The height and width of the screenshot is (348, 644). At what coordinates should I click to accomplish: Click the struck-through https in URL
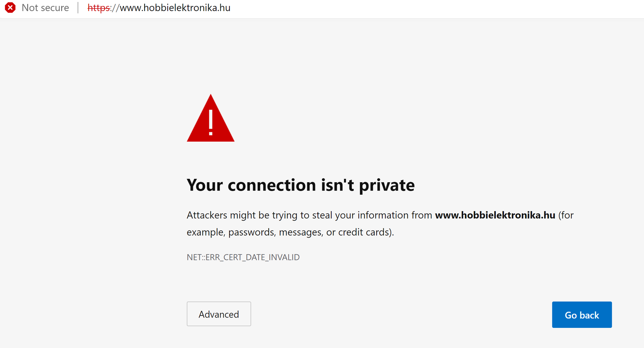pyautogui.click(x=99, y=8)
